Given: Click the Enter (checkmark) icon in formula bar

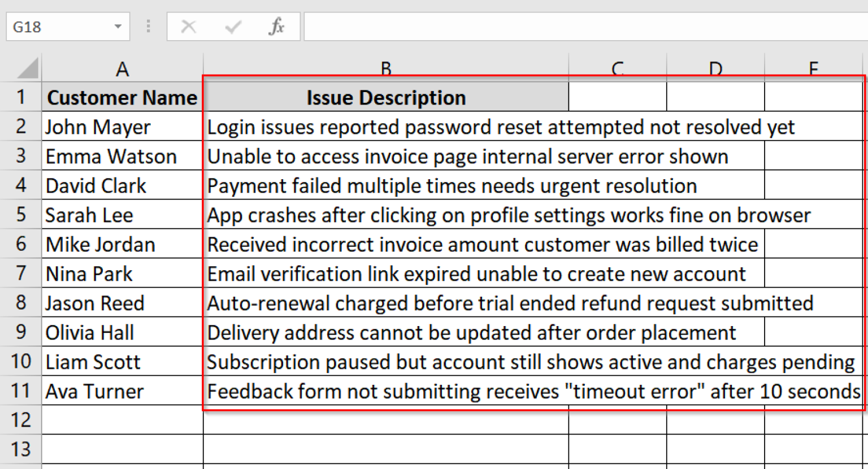Looking at the screenshot, I should (233, 26).
